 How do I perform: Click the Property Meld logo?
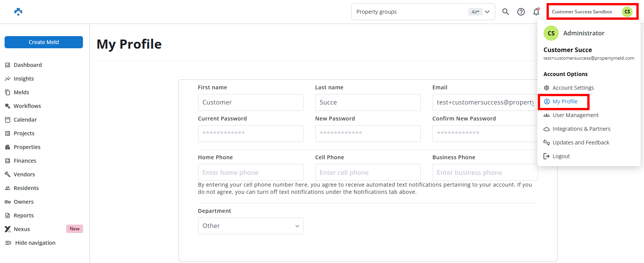click(18, 12)
